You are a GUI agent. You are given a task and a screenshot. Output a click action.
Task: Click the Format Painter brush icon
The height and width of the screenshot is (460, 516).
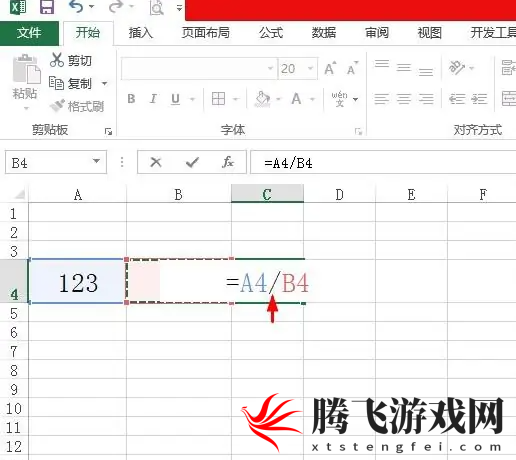(x=56, y=106)
